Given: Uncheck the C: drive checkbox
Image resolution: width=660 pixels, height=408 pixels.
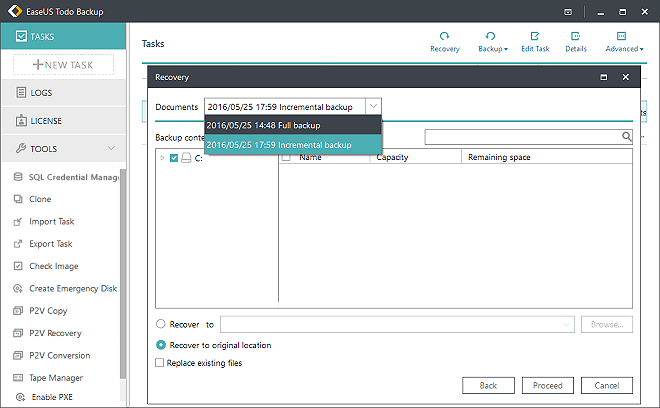Looking at the screenshot, I should click(x=174, y=158).
